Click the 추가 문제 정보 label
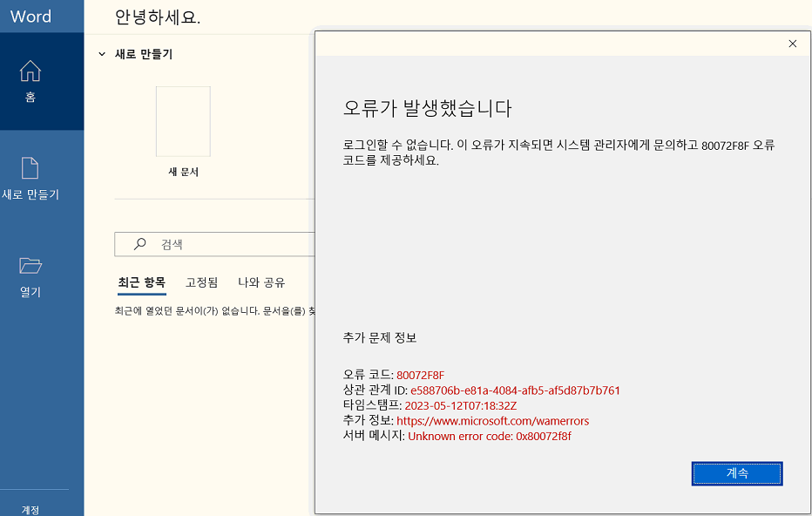812x516 pixels. pos(380,338)
